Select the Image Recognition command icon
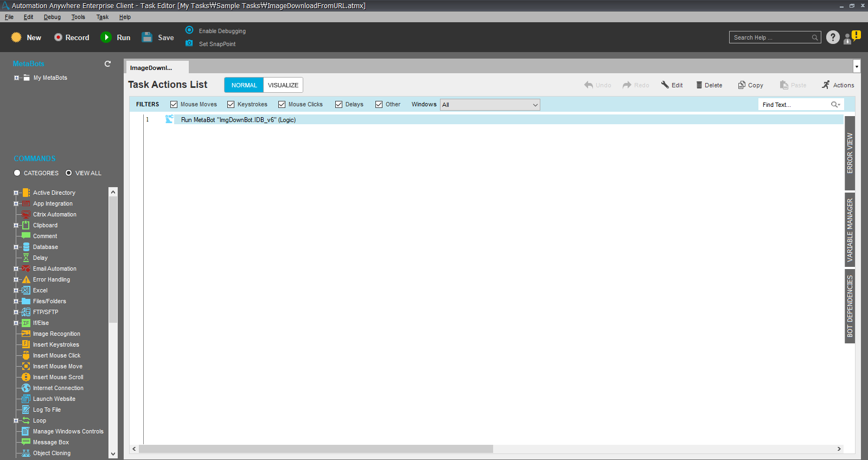Screen dimensions: 868x460 click(x=26, y=334)
